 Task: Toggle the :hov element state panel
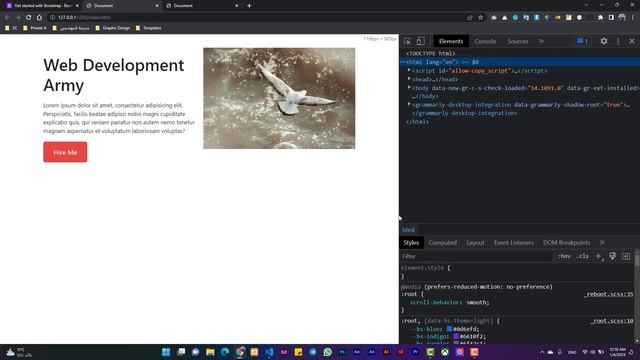pyautogui.click(x=564, y=256)
